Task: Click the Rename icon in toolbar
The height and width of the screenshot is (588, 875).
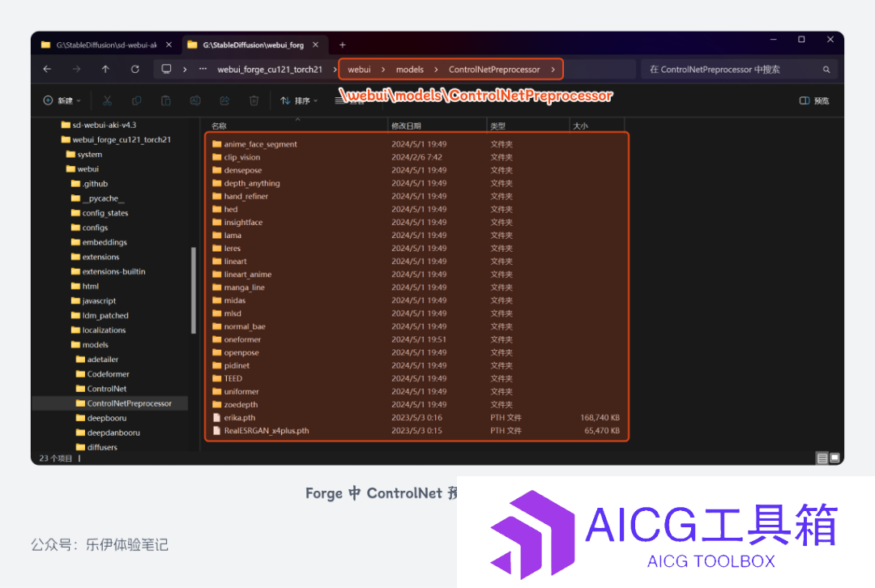Action: [x=195, y=100]
